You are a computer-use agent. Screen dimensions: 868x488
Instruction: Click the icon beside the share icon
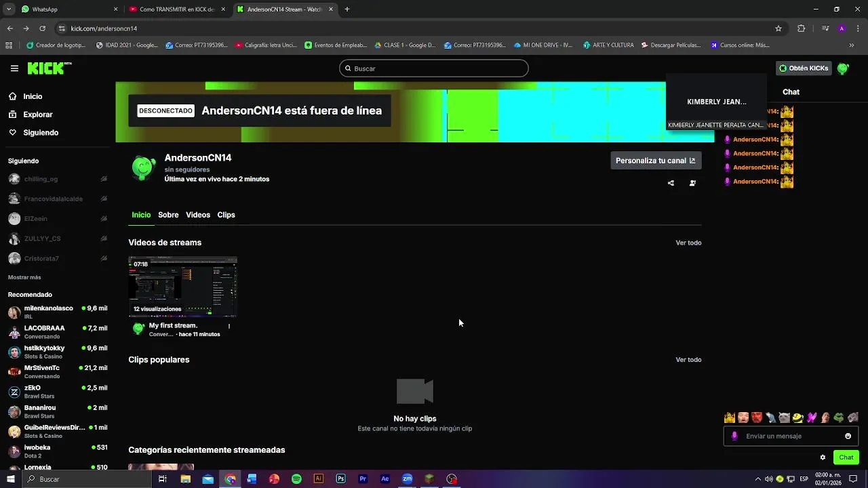pyautogui.click(x=692, y=183)
